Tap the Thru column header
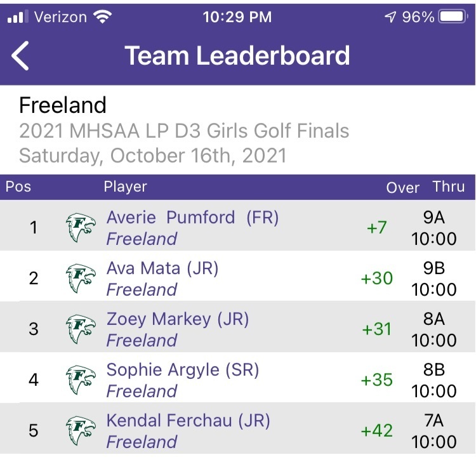This screenshot has height=476, width=476. pos(448,187)
